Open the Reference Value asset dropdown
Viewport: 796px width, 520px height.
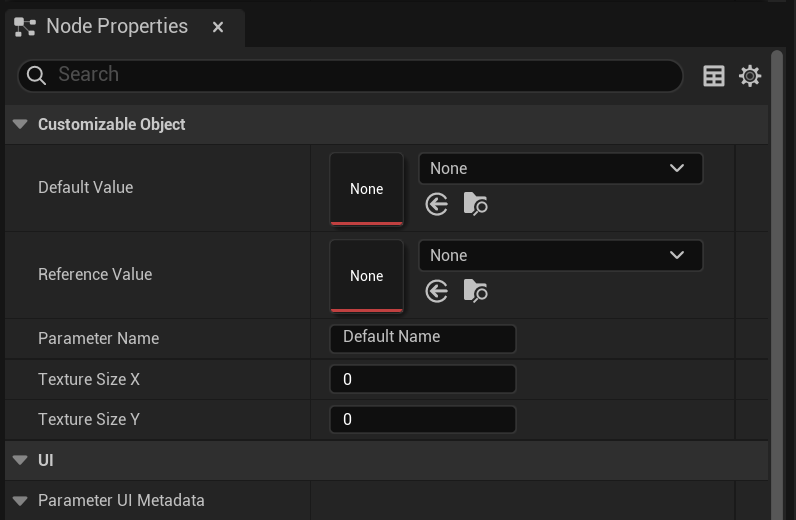[560, 255]
